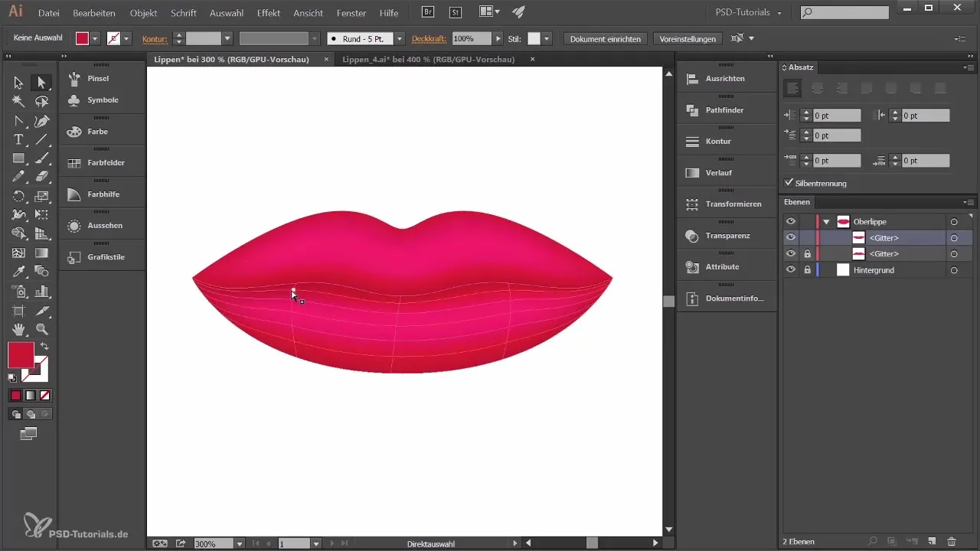The width and height of the screenshot is (980, 551).
Task: Open the Datei menu
Action: point(48,13)
